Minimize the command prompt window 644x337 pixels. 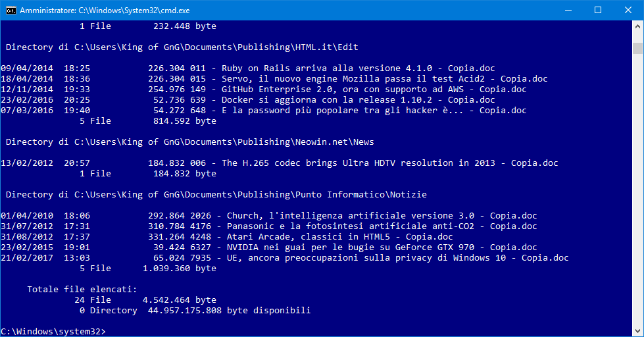(x=567, y=11)
